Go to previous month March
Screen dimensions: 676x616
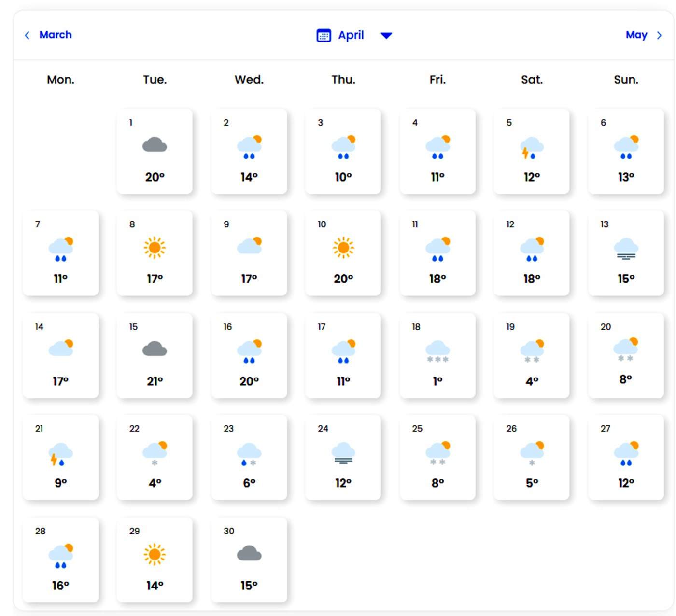[x=56, y=35]
